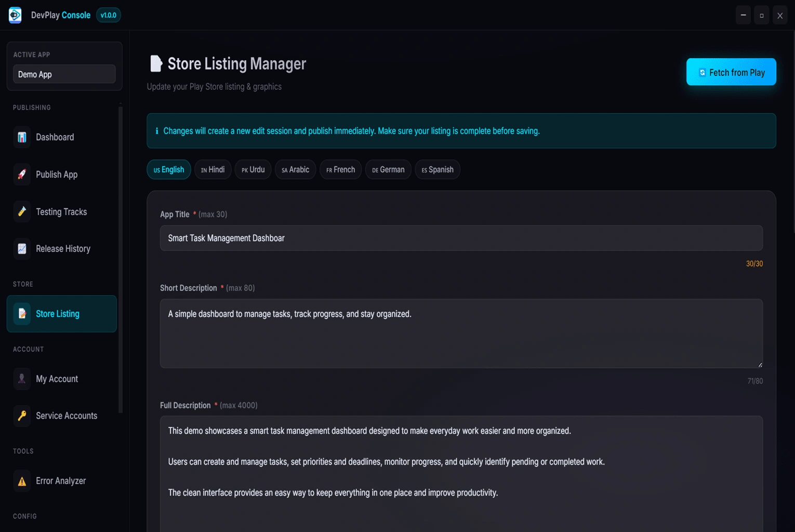
Task: Click the Error Analyzer warning icon
Action: 22,481
